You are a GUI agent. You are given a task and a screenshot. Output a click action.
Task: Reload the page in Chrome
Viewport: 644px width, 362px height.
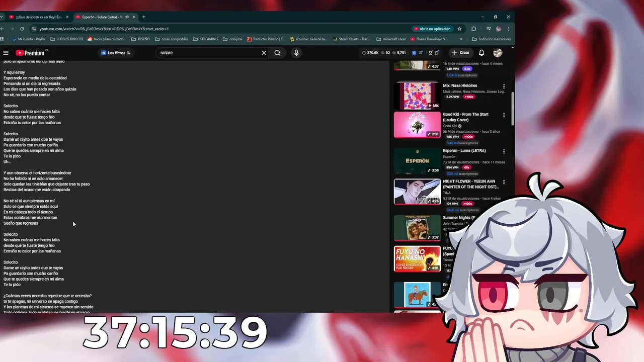pos(21,29)
